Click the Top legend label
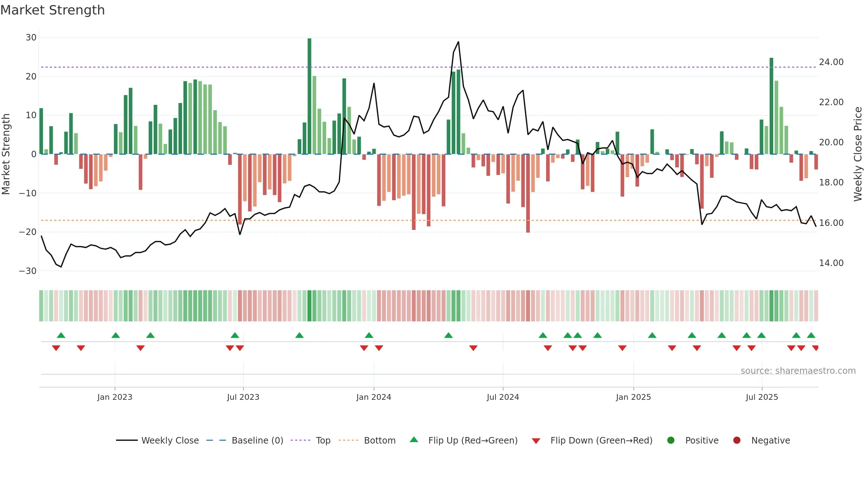The height and width of the screenshot is (488, 868). coord(323,440)
